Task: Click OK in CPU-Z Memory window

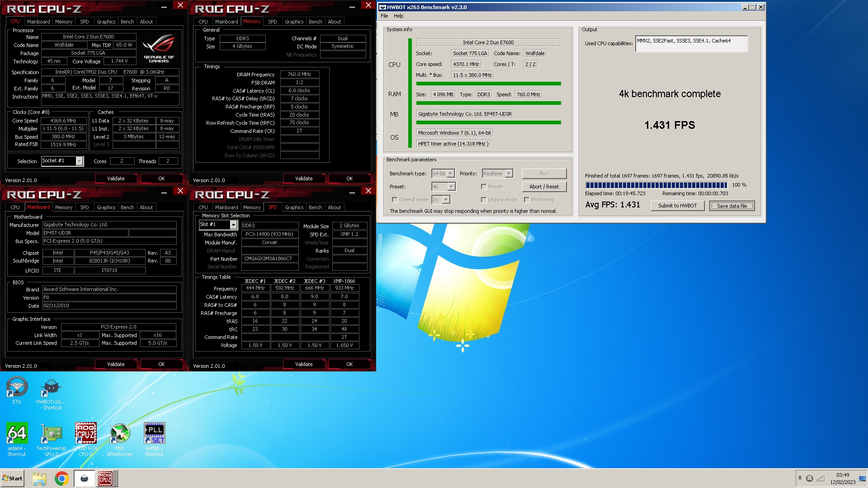Action: pyautogui.click(x=349, y=178)
